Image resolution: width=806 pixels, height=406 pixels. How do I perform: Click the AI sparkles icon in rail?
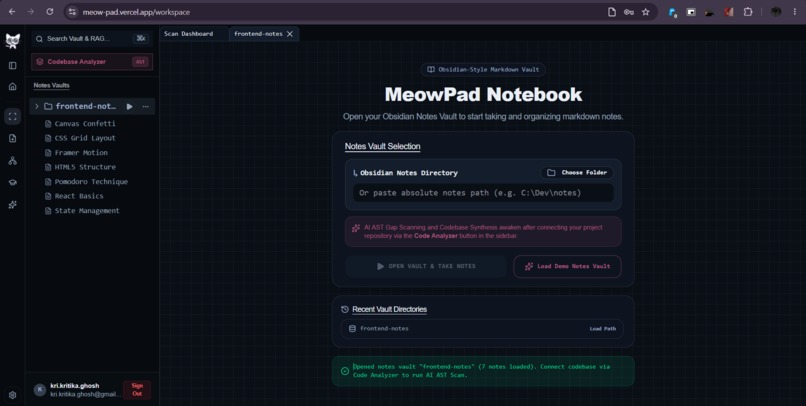[x=12, y=205]
